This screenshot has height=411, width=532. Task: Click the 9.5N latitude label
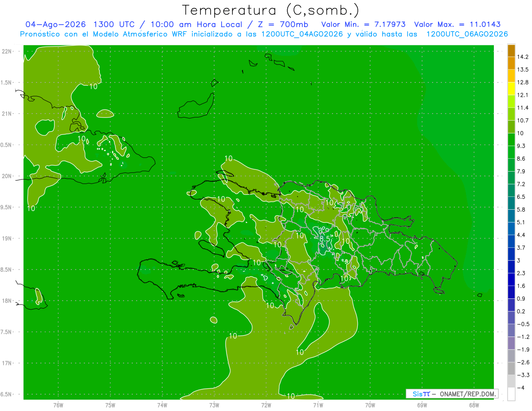6,207
